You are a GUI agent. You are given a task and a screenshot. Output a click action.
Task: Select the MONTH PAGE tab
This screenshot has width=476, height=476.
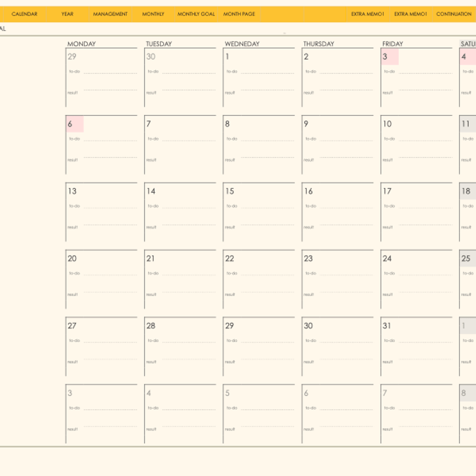pyautogui.click(x=239, y=14)
